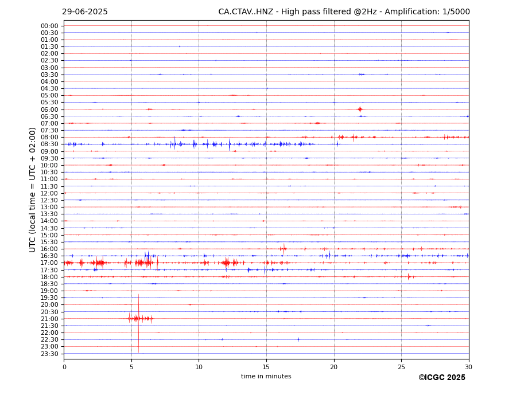The width and height of the screenshot is (532, 399).
Task: Click the 06:00 row time label
Action: click(49, 109)
